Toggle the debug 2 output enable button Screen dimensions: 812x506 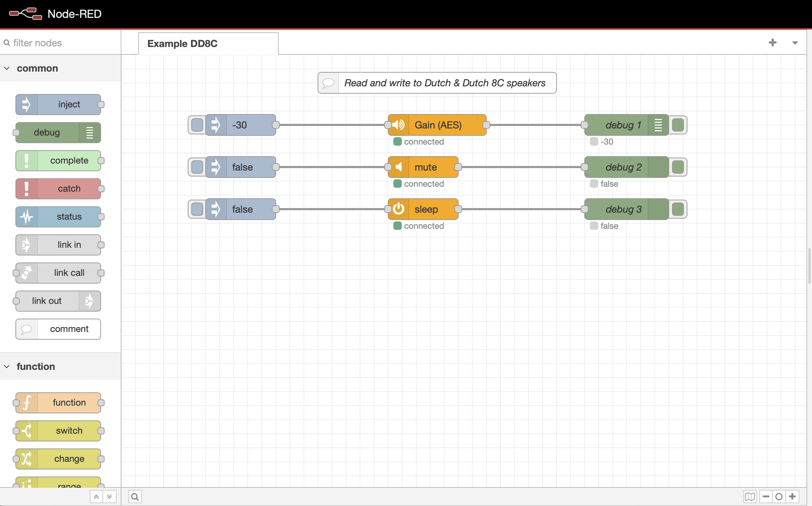pyautogui.click(x=677, y=167)
